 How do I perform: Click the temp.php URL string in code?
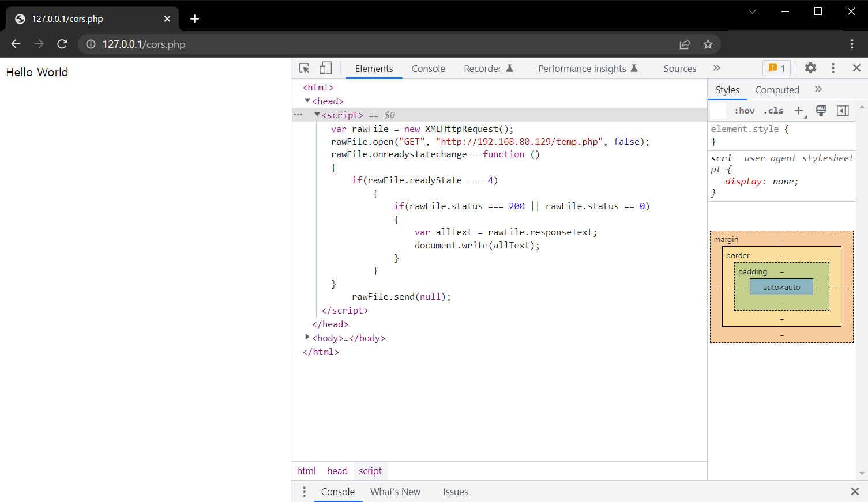pos(520,142)
